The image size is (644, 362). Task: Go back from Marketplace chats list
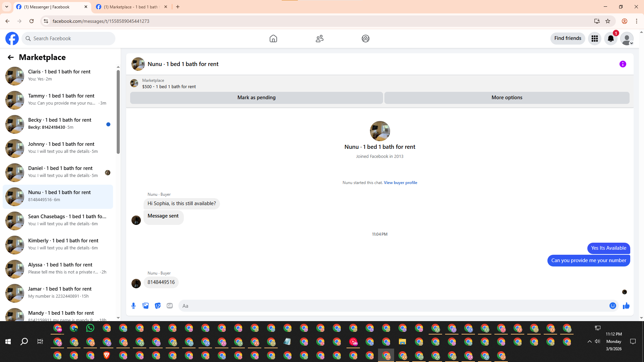pos(11,57)
